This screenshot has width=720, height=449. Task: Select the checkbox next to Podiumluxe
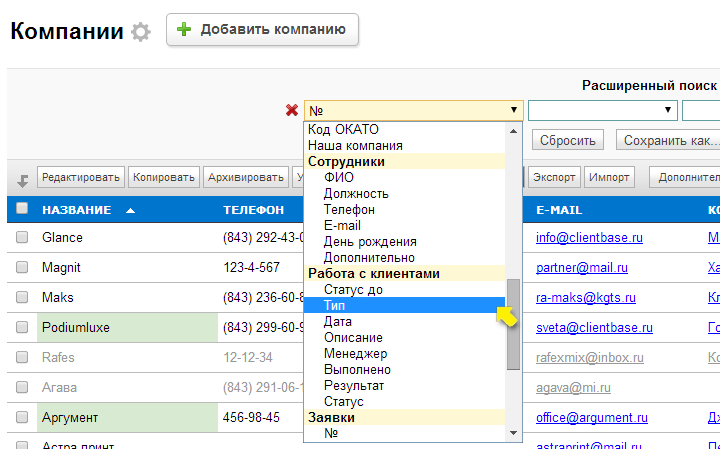coord(22,327)
